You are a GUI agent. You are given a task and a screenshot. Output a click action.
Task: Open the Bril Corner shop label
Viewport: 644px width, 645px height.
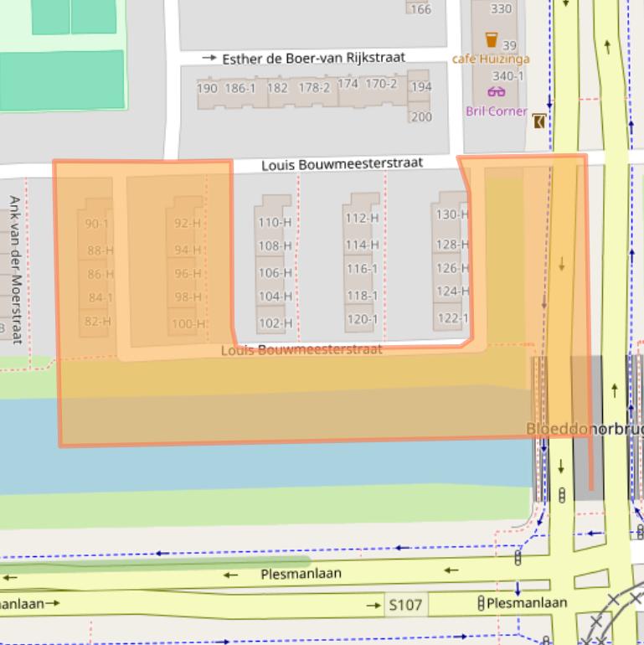point(496,111)
